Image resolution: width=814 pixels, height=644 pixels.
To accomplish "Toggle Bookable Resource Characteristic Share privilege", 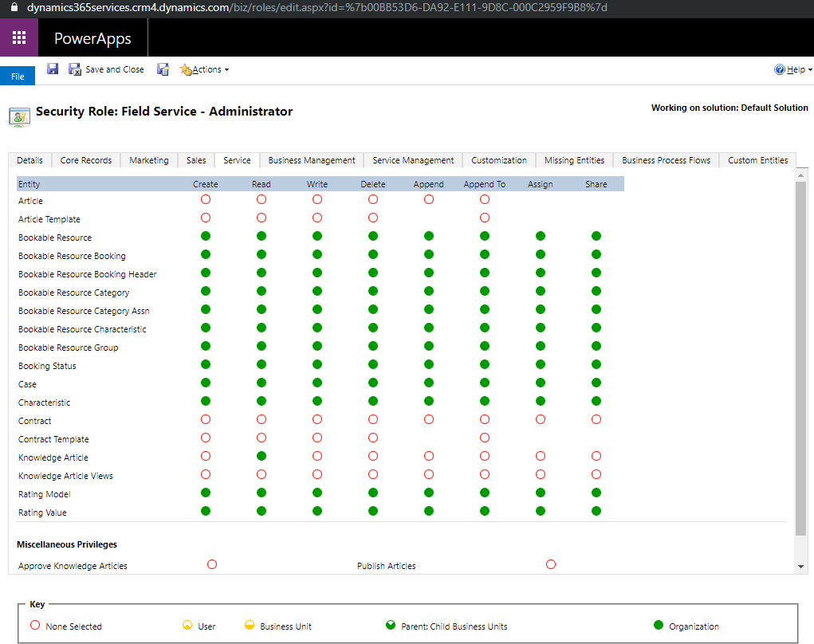I will (x=596, y=328).
